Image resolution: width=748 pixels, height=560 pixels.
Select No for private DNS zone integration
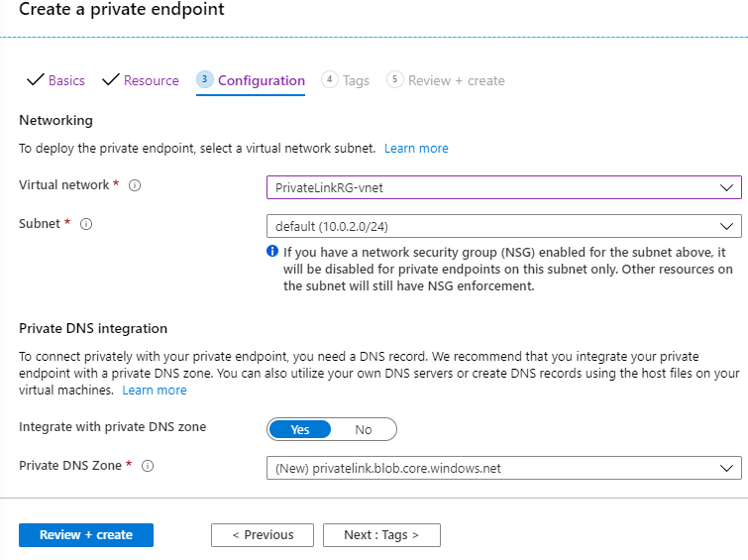click(364, 430)
